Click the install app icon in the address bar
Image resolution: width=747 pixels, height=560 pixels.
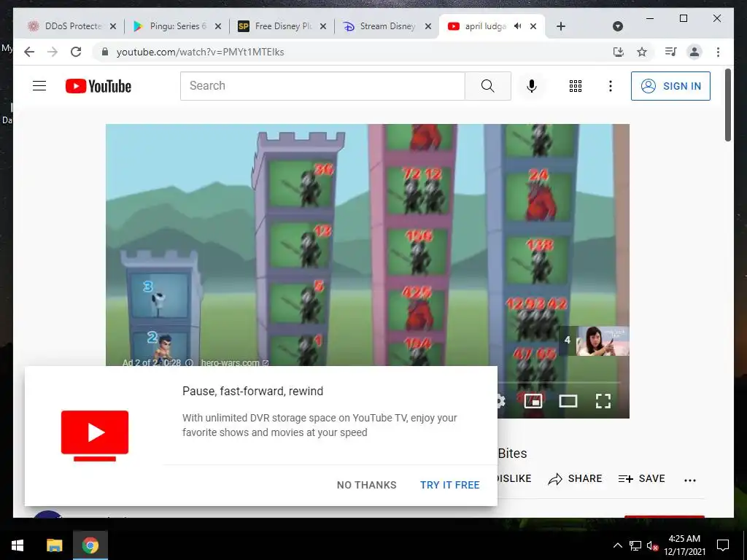pos(619,52)
